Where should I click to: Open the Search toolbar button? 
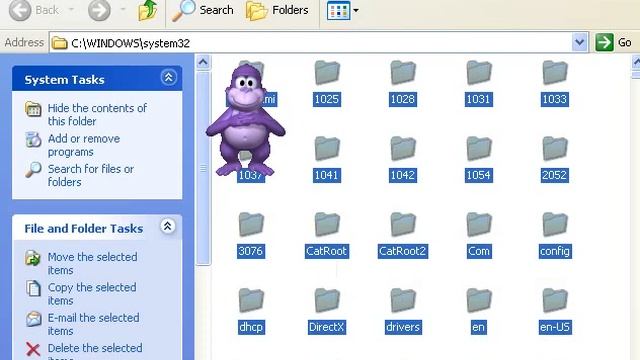coord(203,10)
